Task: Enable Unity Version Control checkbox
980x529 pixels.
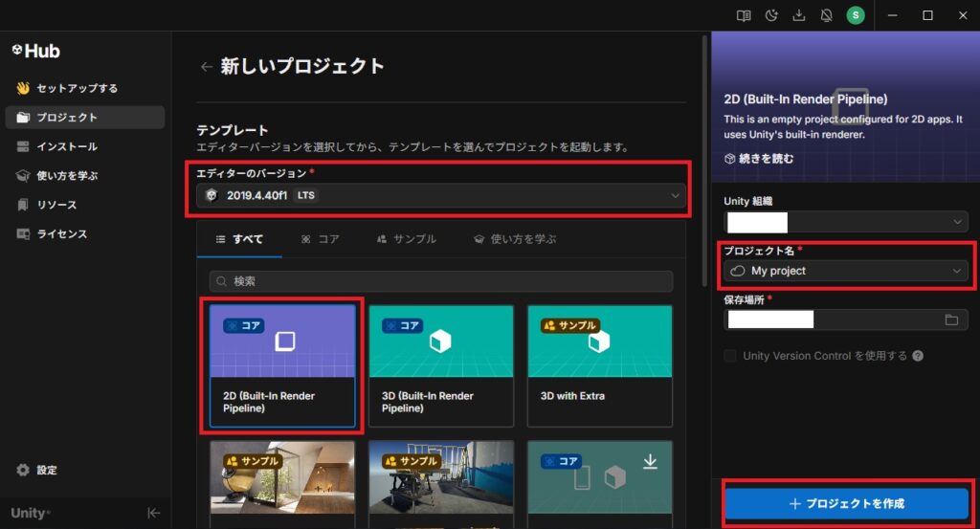Action: click(729, 356)
